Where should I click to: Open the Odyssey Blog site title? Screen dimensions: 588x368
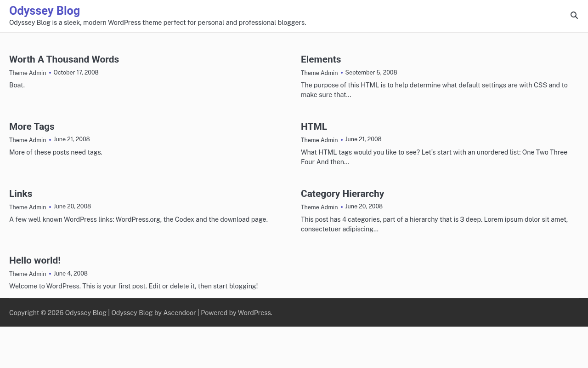pos(45,11)
